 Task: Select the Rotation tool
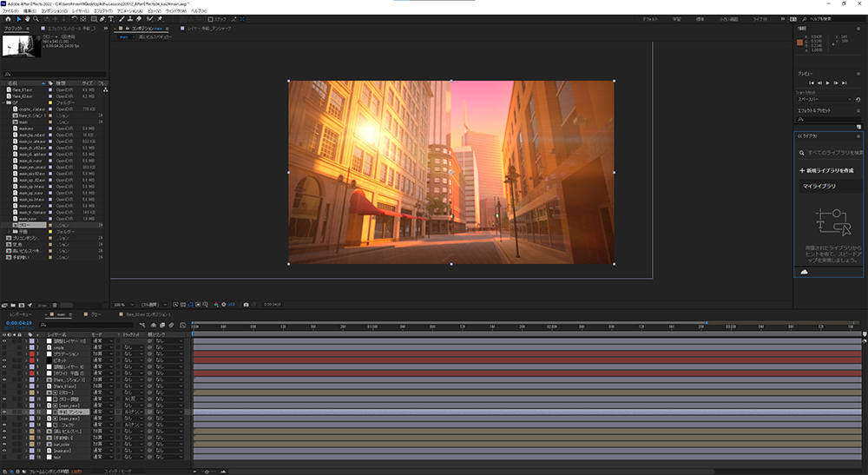pos(74,19)
